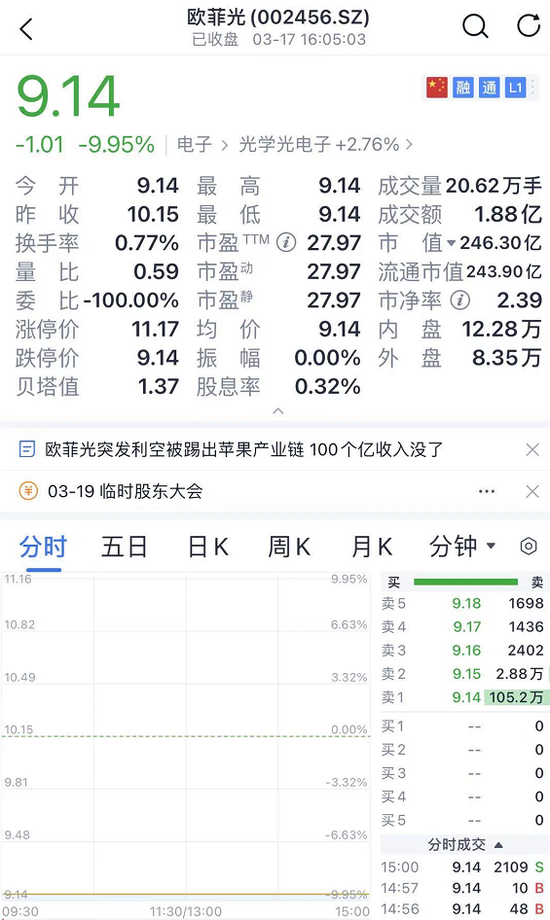The width and height of the screenshot is (550, 920).
Task: Tap the 换手率 0.77% value
Action: [x=147, y=243]
